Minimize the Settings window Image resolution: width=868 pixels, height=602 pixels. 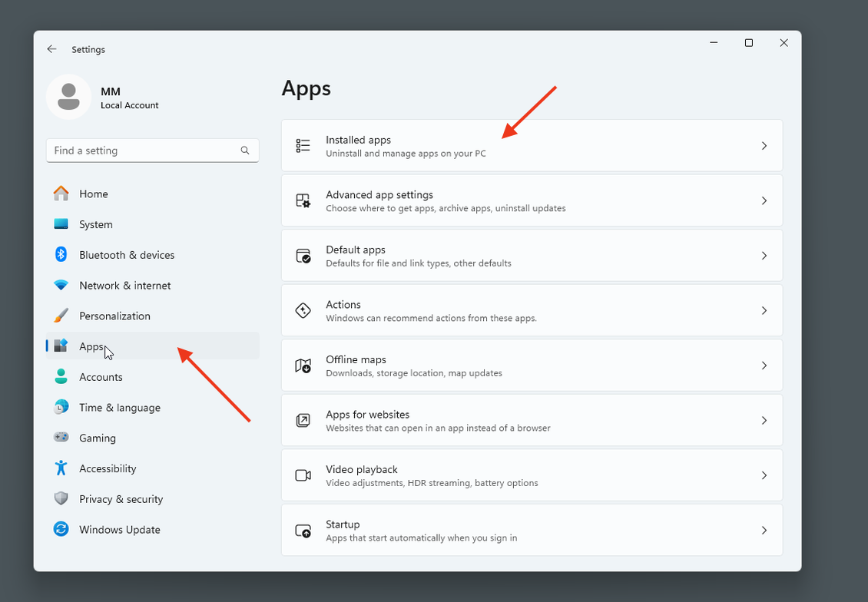(714, 42)
